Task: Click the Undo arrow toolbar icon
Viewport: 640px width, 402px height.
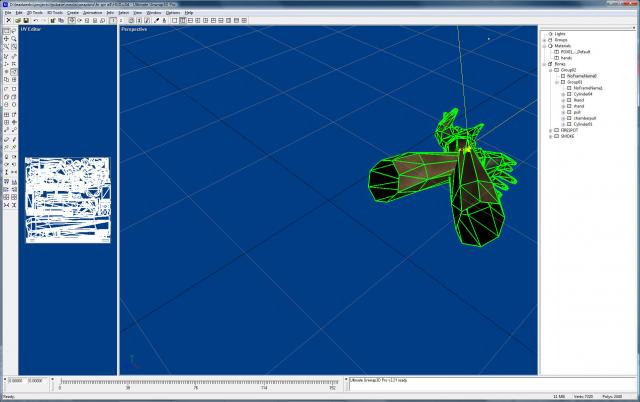Action: pyautogui.click(x=35, y=20)
